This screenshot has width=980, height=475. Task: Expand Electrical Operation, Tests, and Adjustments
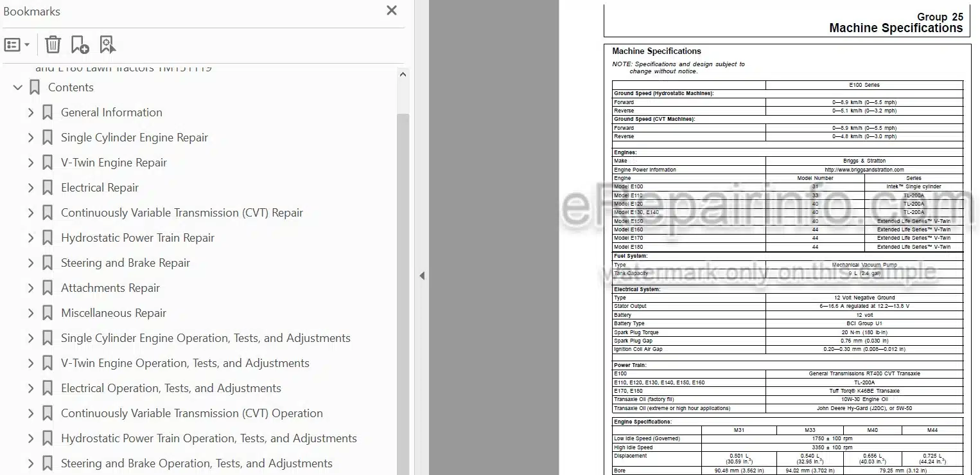[31, 388]
